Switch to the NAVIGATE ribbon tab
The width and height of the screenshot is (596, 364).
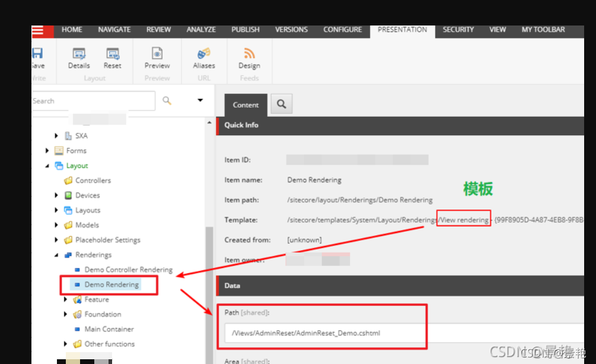coord(114,30)
